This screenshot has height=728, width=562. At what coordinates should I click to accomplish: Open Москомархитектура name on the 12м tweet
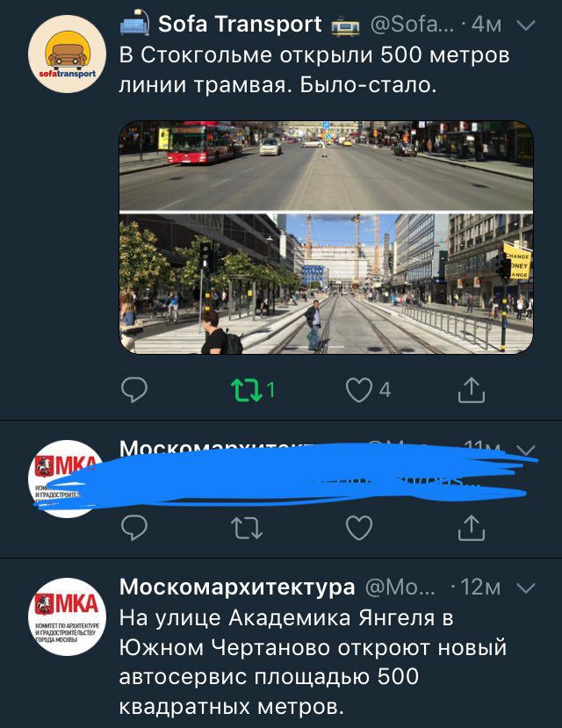pyautogui.click(x=237, y=587)
